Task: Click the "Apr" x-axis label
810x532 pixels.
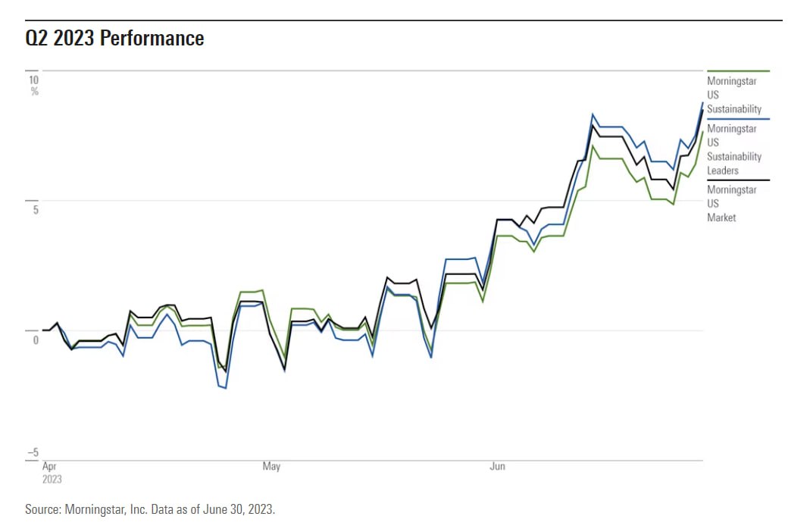Action: click(49, 467)
